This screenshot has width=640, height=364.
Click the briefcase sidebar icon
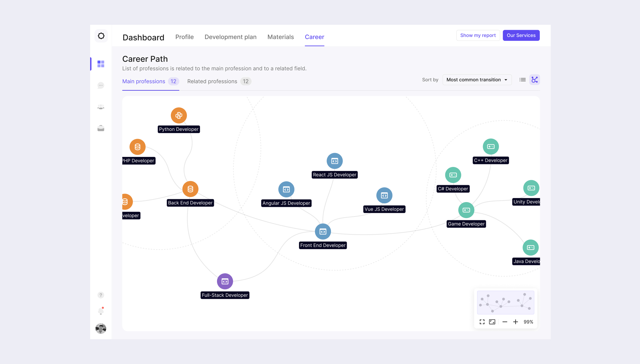(101, 128)
